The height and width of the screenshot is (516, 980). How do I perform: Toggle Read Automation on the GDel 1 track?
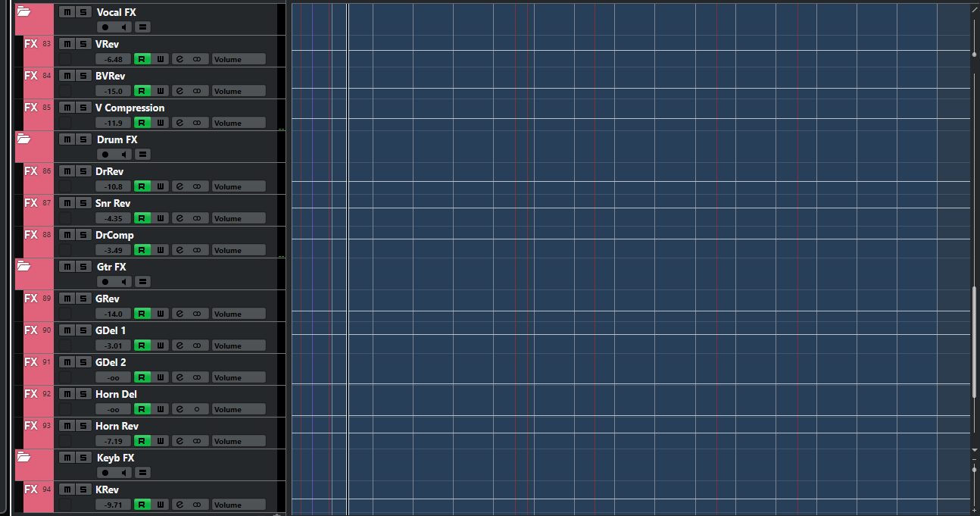142,346
